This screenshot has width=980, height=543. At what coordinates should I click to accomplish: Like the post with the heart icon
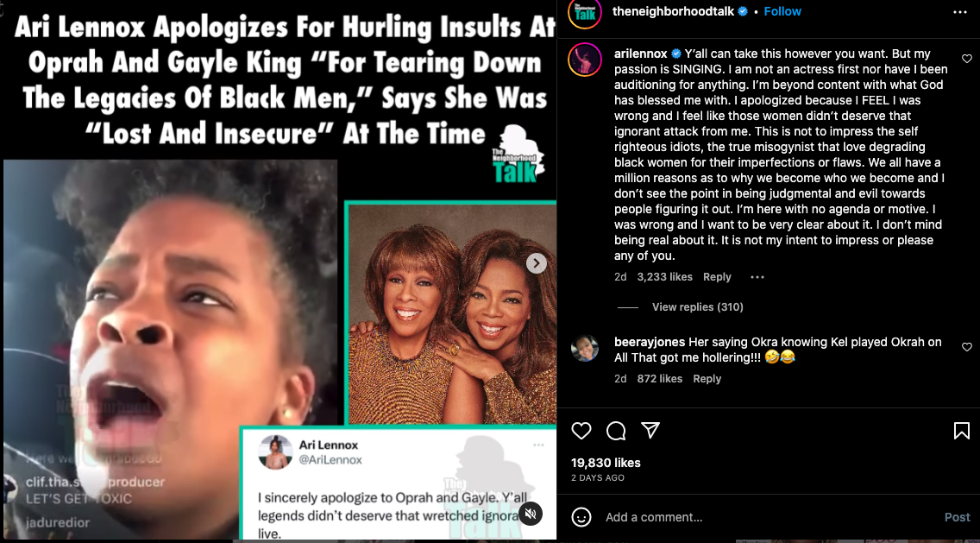(581, 431)
